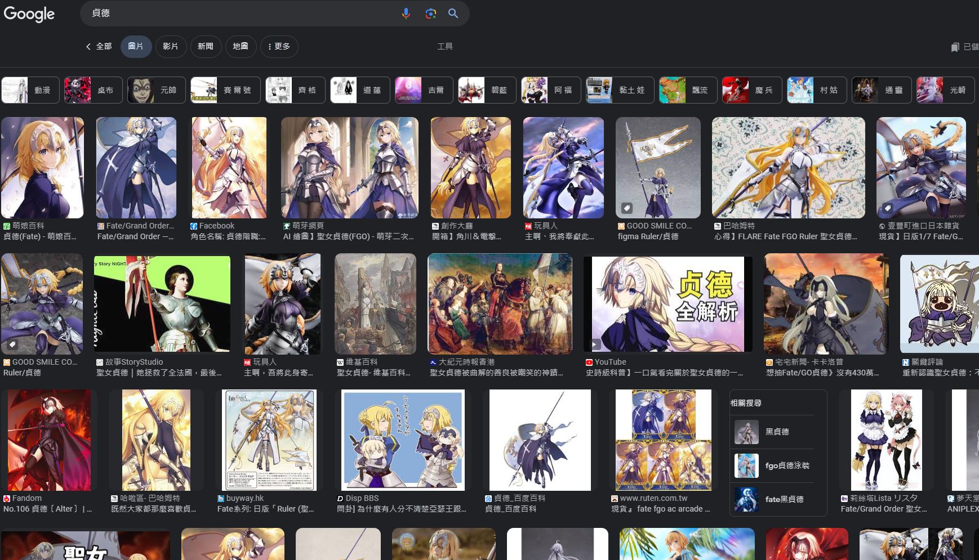Filter by 村姑 chip
Image resolution: width=979 pixels, height=560 pixels.
[x=817, y=90]
